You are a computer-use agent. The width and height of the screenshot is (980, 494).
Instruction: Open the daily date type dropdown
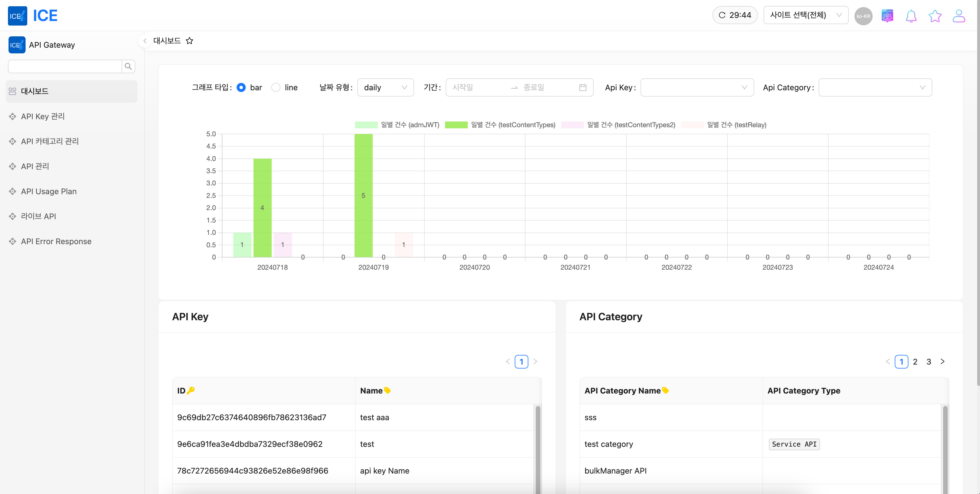385,87
